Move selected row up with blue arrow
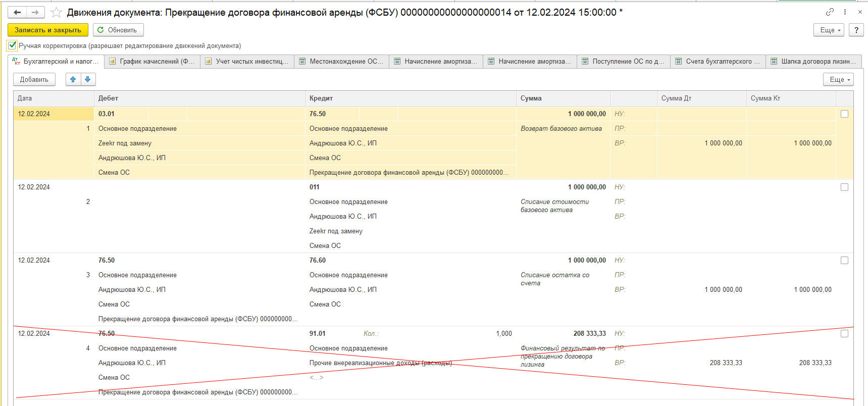 [x=73, y=79]
